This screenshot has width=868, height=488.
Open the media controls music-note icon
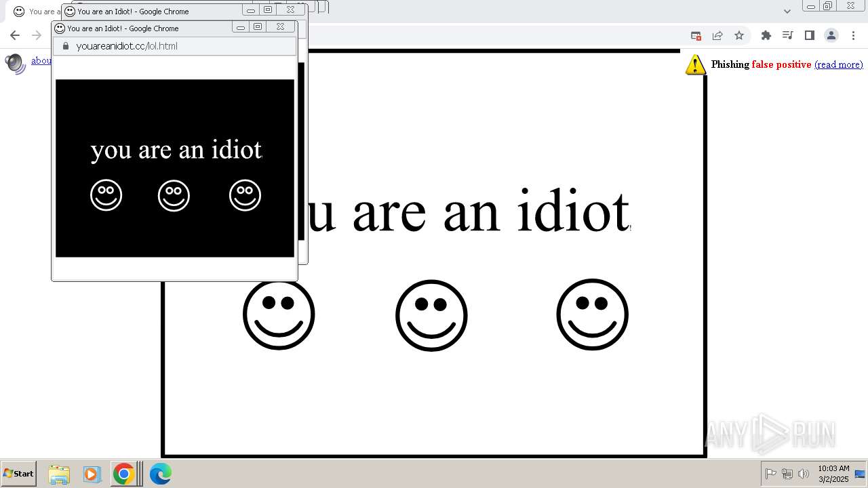[787, 35]
